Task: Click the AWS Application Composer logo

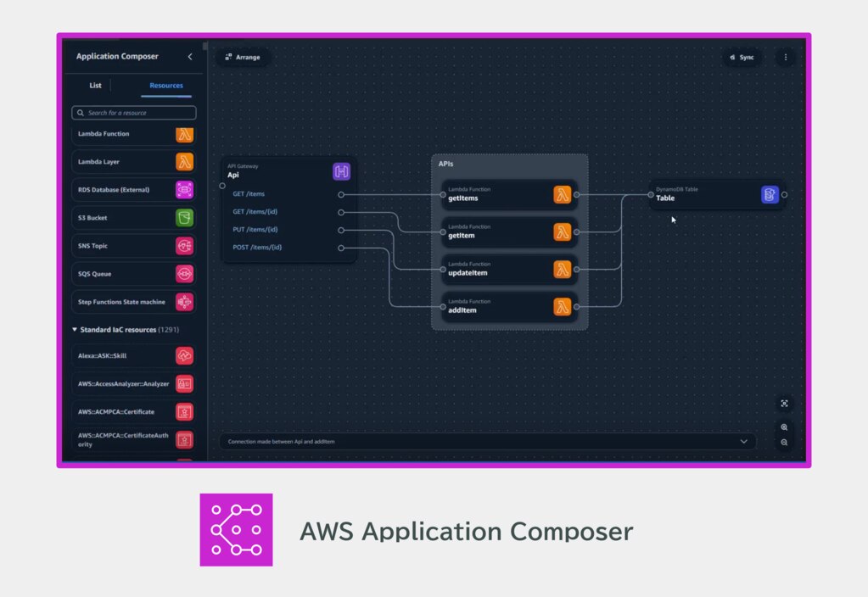Action: (237, 529)
